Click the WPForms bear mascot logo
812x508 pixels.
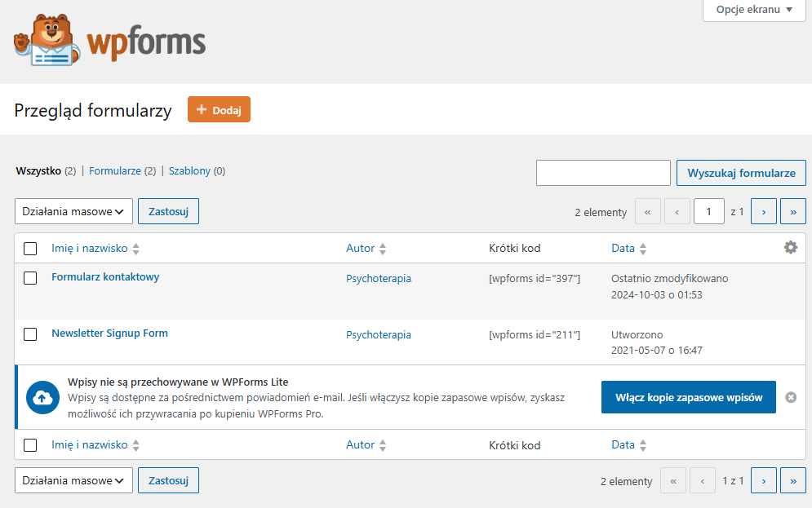click(47, 40)
